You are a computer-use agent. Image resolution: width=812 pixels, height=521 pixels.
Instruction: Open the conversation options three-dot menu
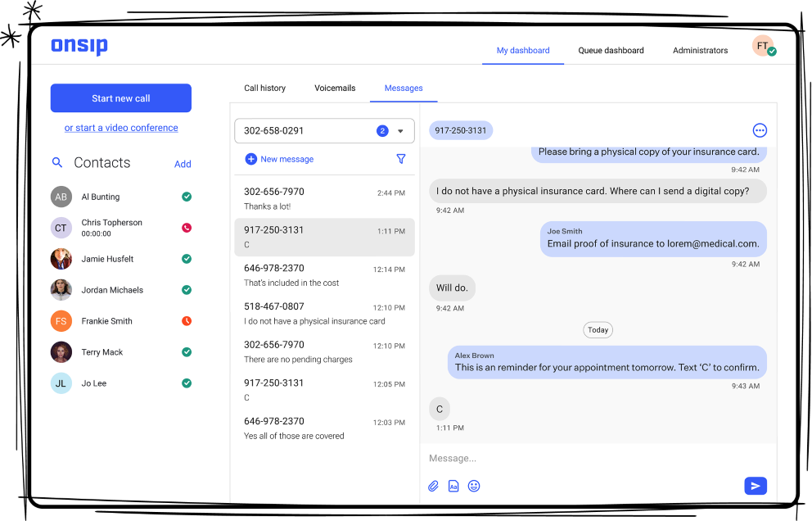pyautogui.click(x=760, y=129)
